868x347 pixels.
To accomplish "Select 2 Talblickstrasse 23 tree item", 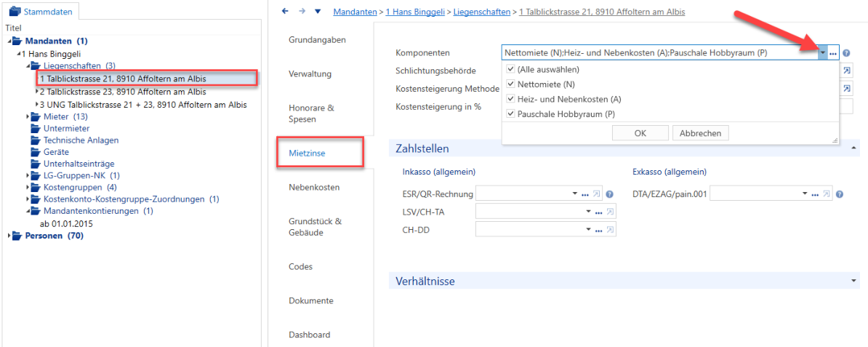I will (122, 92).
